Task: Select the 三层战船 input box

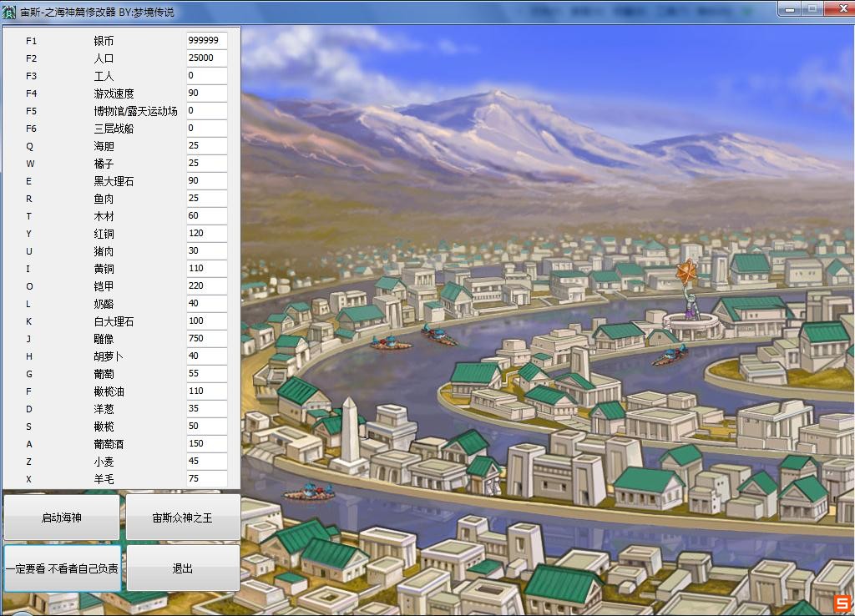Action: pyautogui.click(x=206, y=129)
